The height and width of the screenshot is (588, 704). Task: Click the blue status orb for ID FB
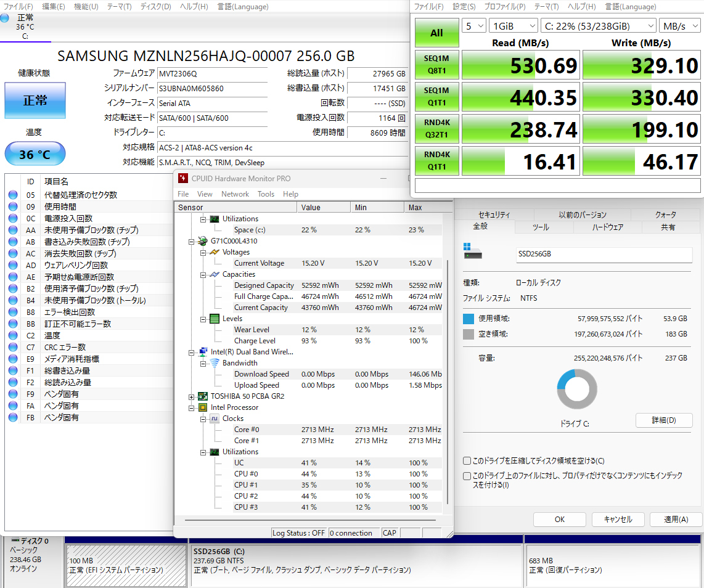pyautogui.click(x=13, y=417)
